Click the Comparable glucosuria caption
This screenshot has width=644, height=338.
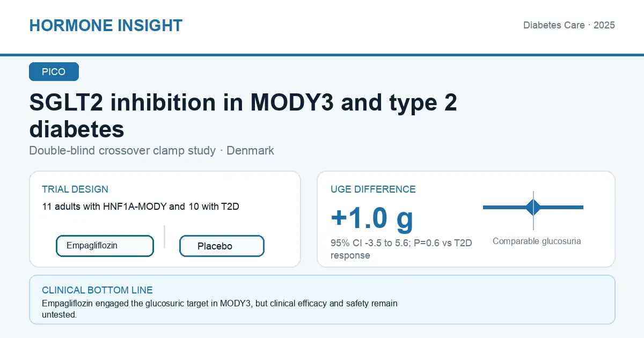[537, 241]
